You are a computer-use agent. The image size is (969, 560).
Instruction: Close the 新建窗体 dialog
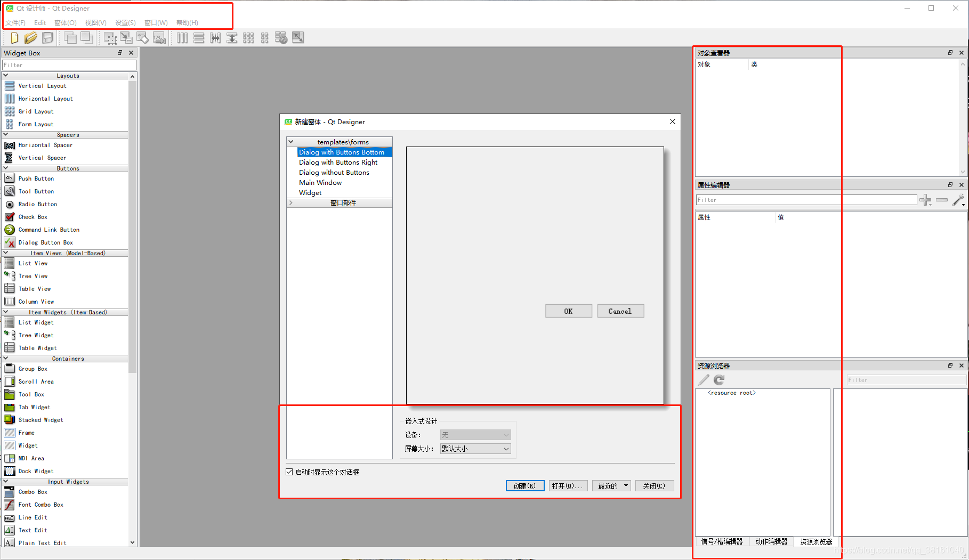[673, 121]
